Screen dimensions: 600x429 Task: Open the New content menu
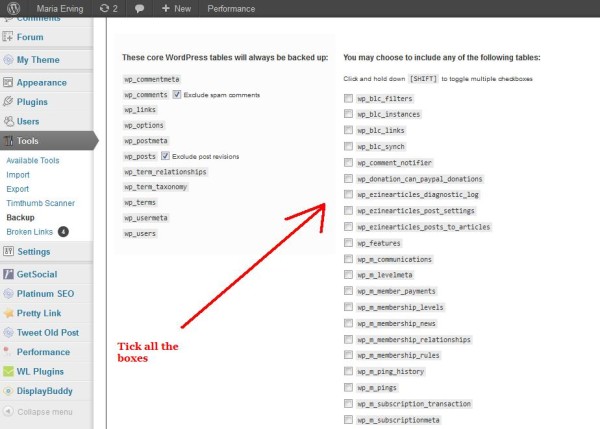pyautogui.click(x=176, y=8)
